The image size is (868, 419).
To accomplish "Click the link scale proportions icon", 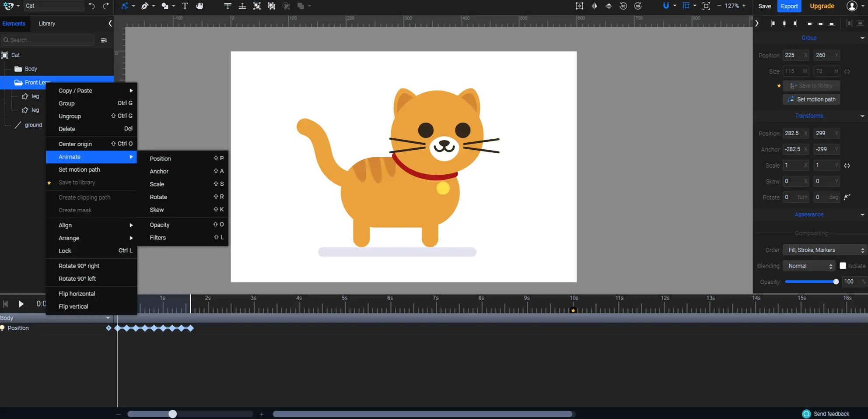I will (847, 165).
